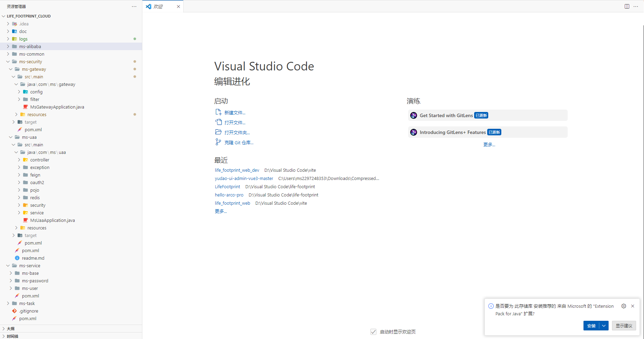The height and width of the screenshot is (339, 644).
Task: Collapse the ms-gateway folder
Action: (11, 69)
